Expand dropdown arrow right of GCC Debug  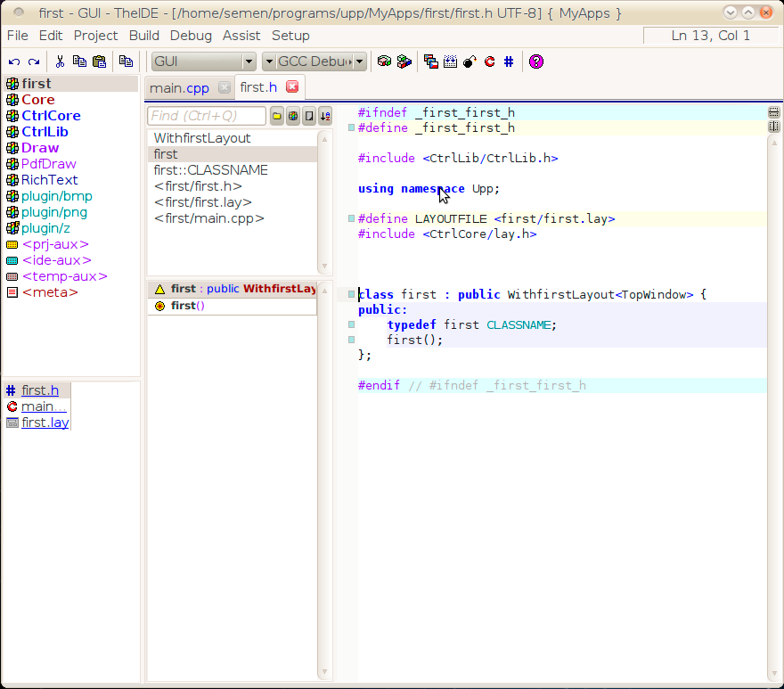click(x=360, y=62)
